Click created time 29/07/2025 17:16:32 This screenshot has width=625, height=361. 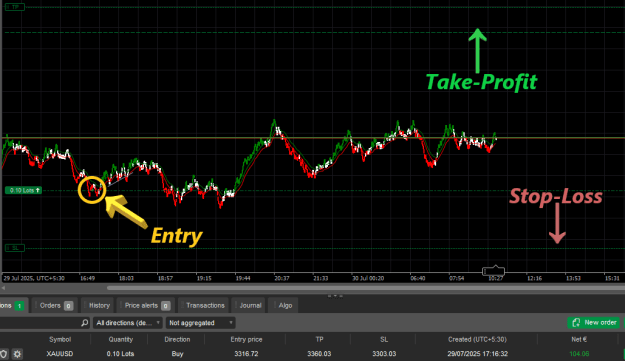point(477,354)
